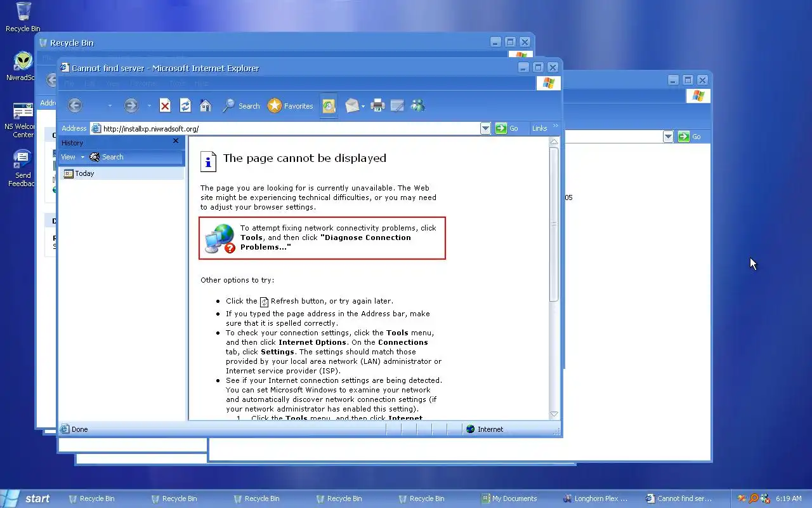Print the page with the printer icon
Viewport: 812px width, 508px height.
point(378,106)
